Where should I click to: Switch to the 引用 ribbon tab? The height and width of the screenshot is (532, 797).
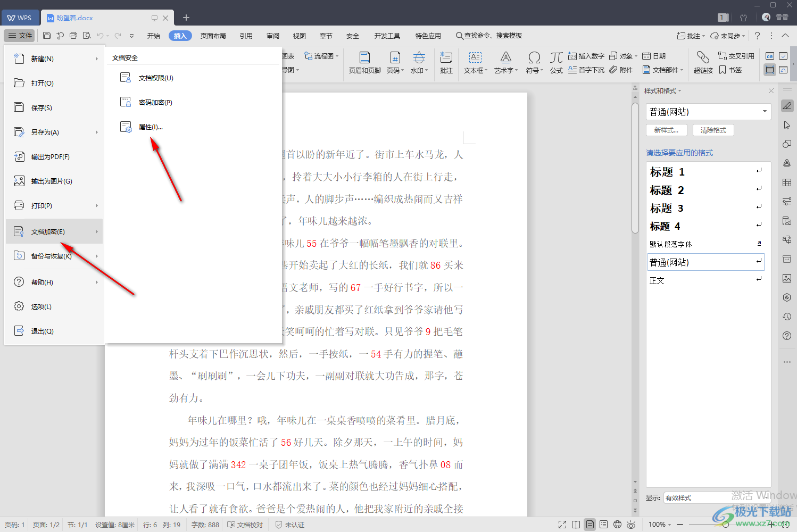pyautogui.click(x=246, y=36)
